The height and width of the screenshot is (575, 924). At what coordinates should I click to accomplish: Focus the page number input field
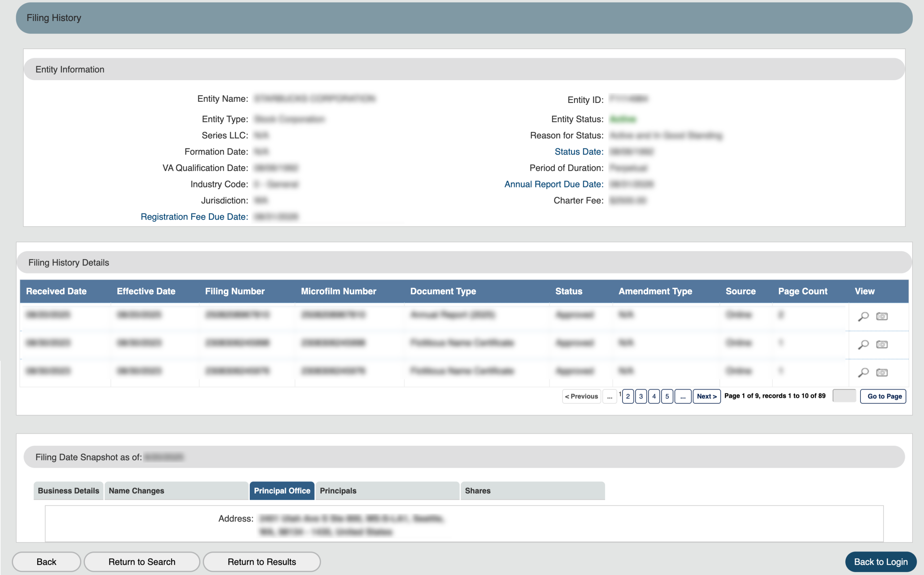point(844,395)
